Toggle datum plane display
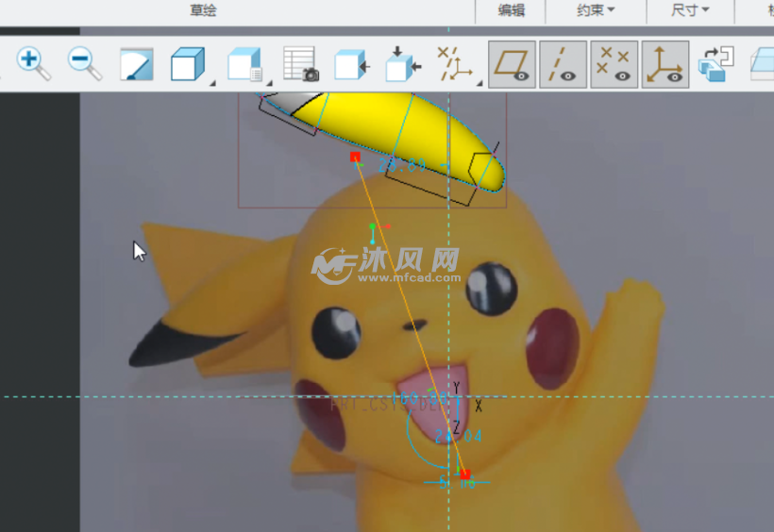 coord(512,65)
